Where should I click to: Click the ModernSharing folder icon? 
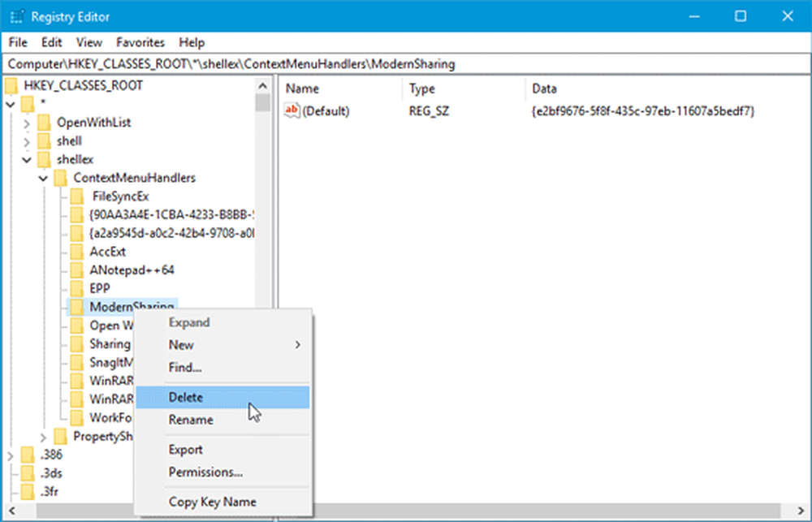[x=77, y=307]
